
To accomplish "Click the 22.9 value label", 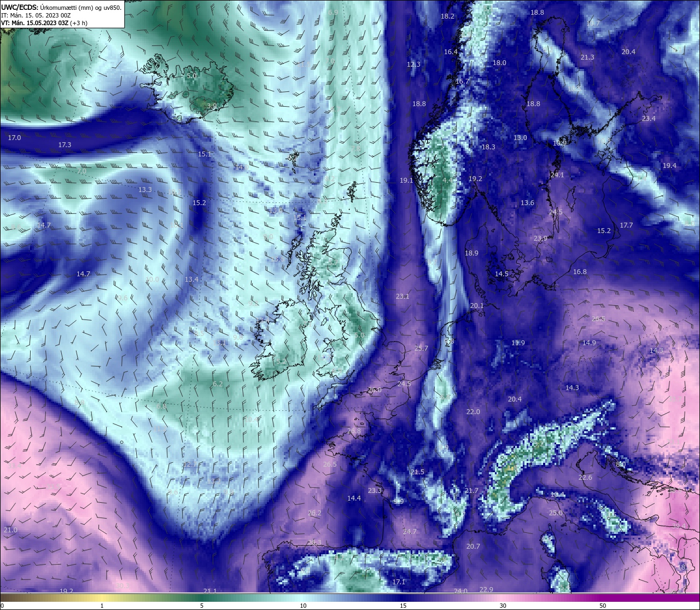I will 486,589.
